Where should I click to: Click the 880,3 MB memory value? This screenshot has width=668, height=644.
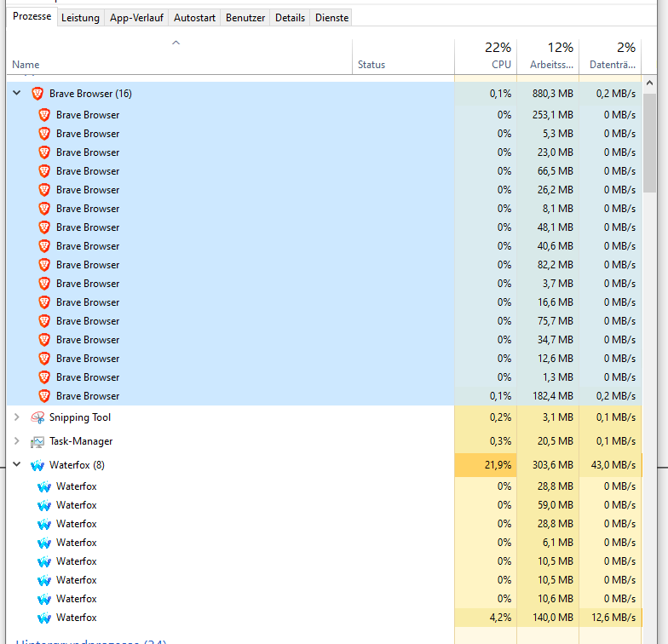click(552, 94)
